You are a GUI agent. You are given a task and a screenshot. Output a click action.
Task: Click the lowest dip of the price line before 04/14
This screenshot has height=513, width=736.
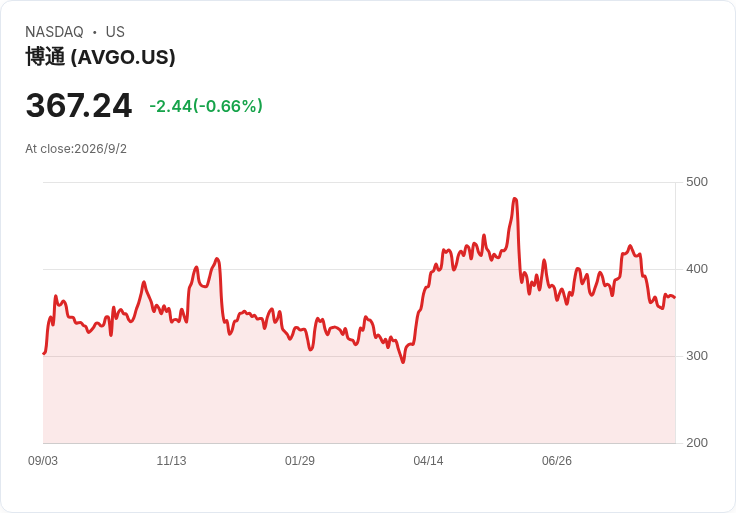403,362
